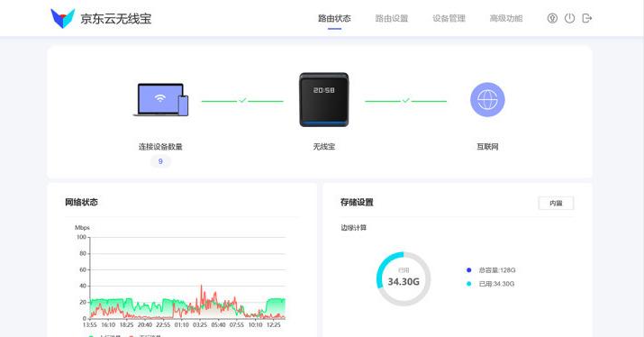Viewport: 644px width, 337px height.
Task: Click the 已用:34.30G legend entry
Action: [490, 284]
